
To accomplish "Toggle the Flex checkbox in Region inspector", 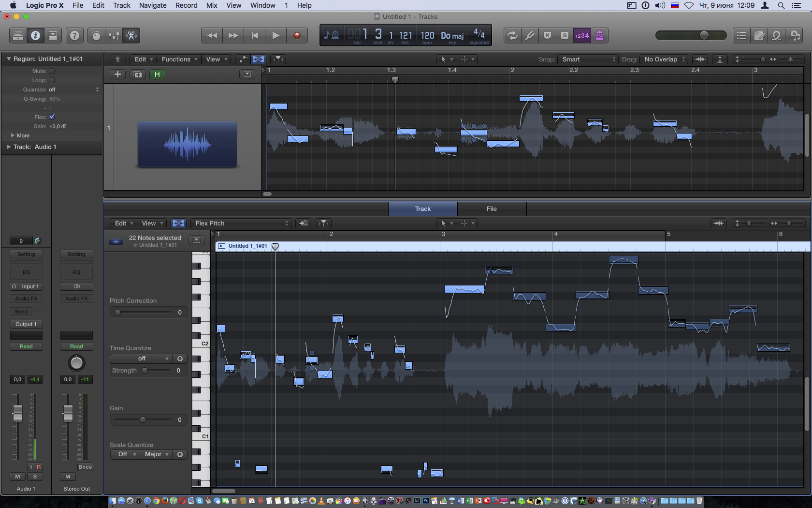I will [52, 117].
